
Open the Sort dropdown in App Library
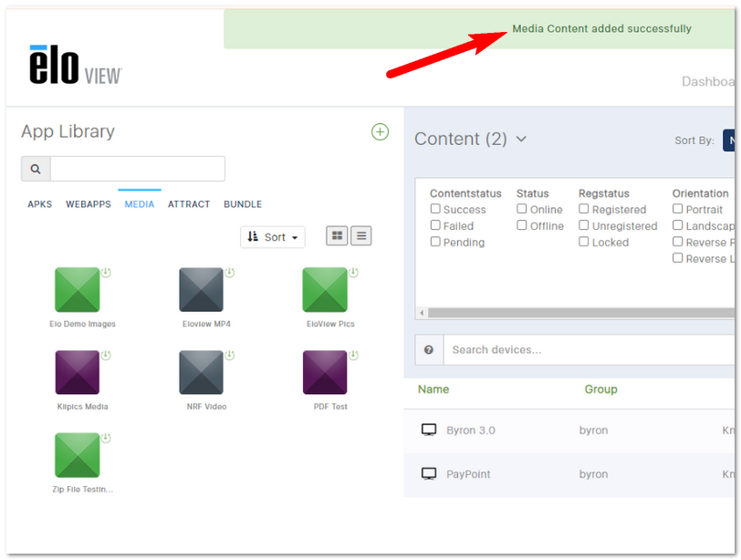273,237
